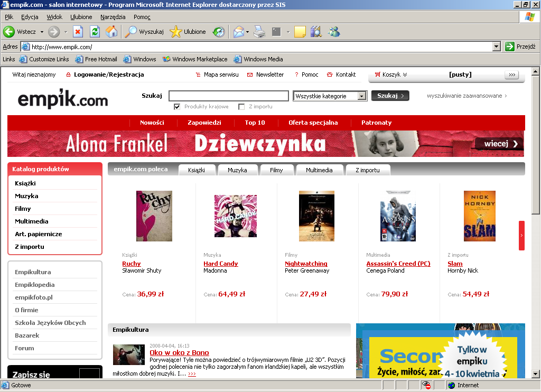Toggle the Produkty krajowe checkbox

tap(177, 107)
